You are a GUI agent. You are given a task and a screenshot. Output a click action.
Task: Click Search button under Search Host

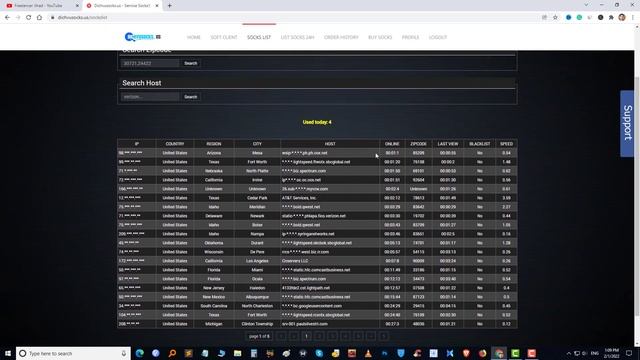click(191, 97)
